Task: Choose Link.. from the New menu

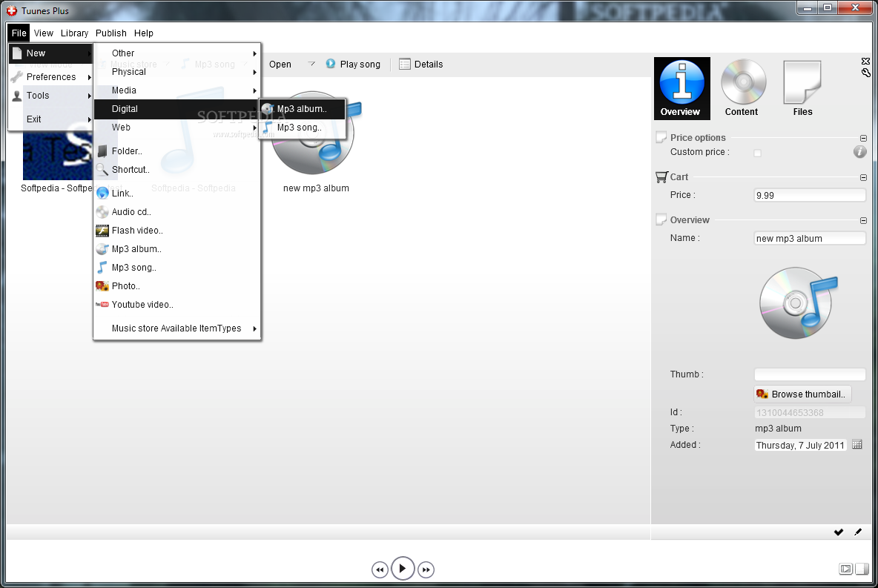Action: click(177, 194)
